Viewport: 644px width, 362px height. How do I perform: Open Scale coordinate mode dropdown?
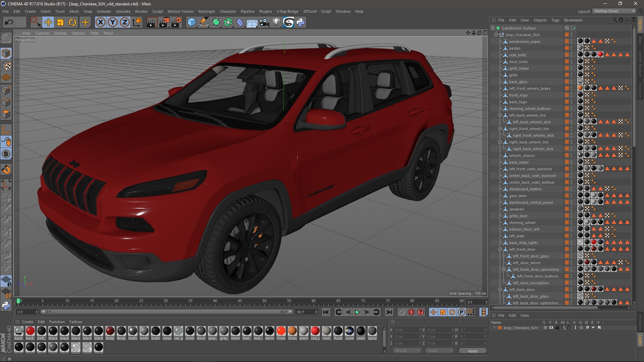[x=439, y=351]
